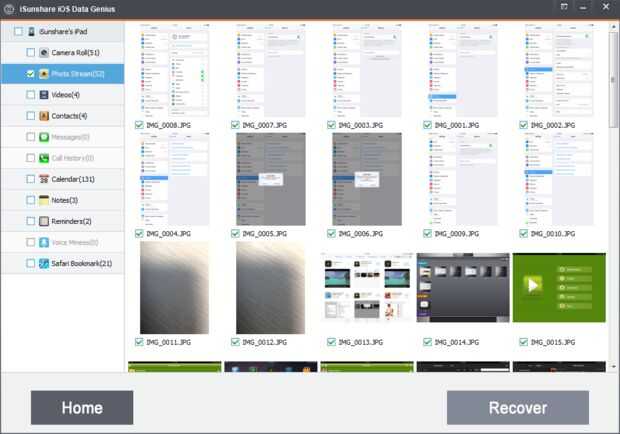Viewport: 620px width, 434px height.
Task: Check the Notes(3) checkbox
Action: pyautogui.click(x=30, y=200)
